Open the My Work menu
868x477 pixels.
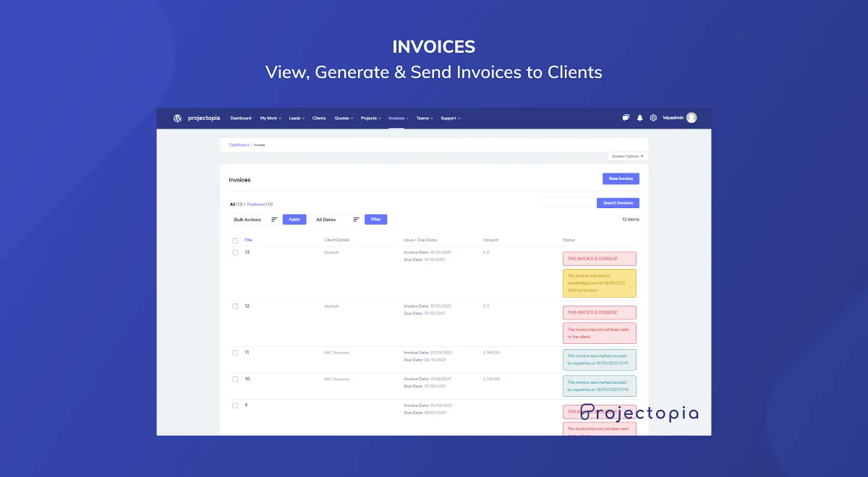[270, 118]
